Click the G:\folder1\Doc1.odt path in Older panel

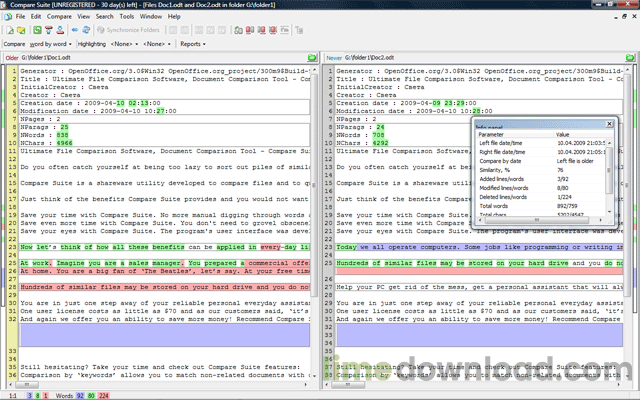click(46, 58)
